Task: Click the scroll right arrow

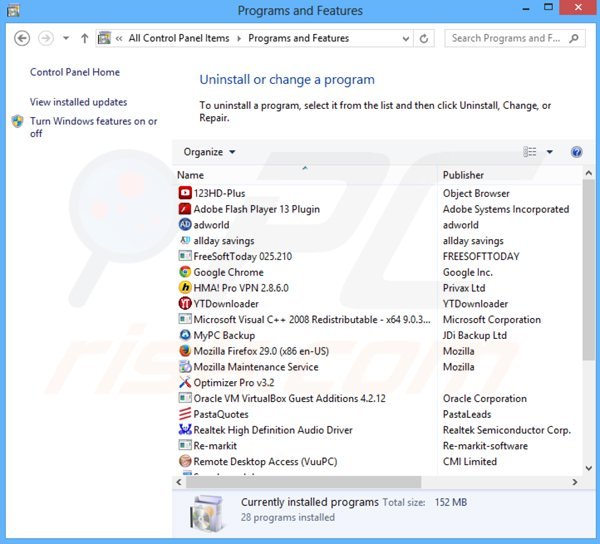Action: (x=575, y=482)
